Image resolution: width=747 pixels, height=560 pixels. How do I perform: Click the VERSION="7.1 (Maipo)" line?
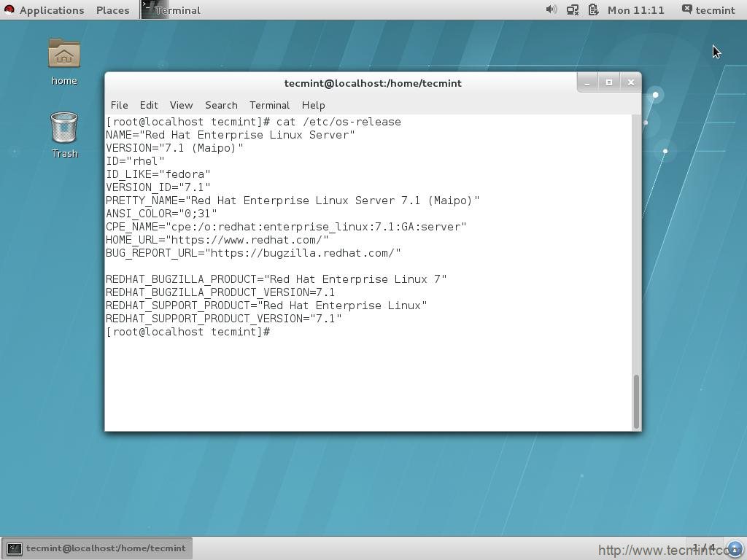[x=174, y=148]
